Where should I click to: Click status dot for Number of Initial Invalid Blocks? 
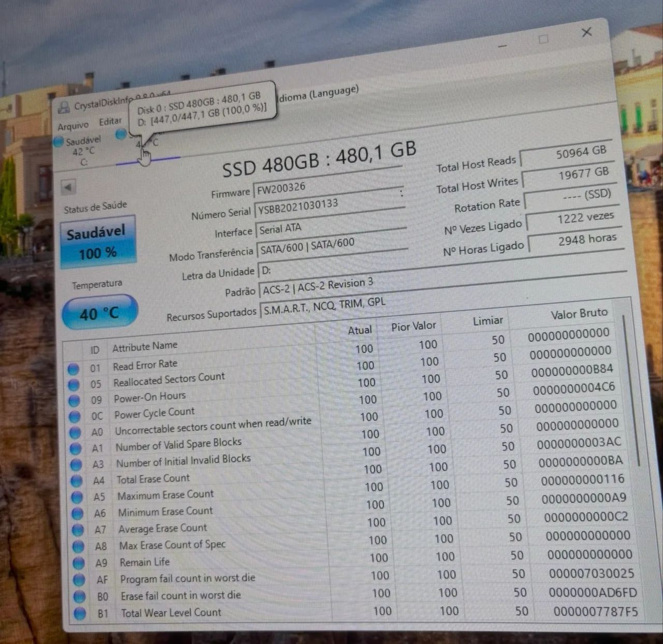(x=76, y=464)
